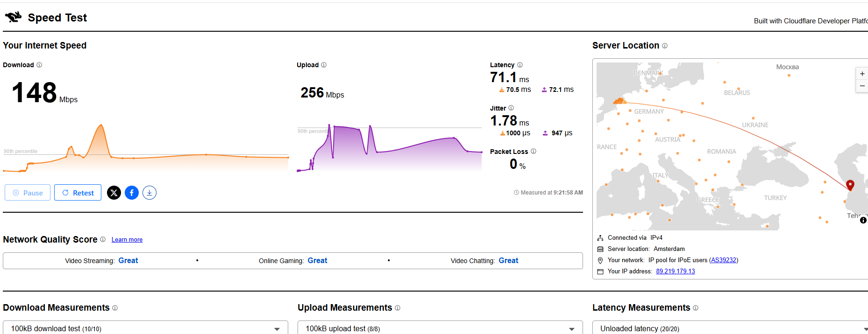Click the Download info icon
Viewport: 868px width, 334px height.
pos(39,65)
